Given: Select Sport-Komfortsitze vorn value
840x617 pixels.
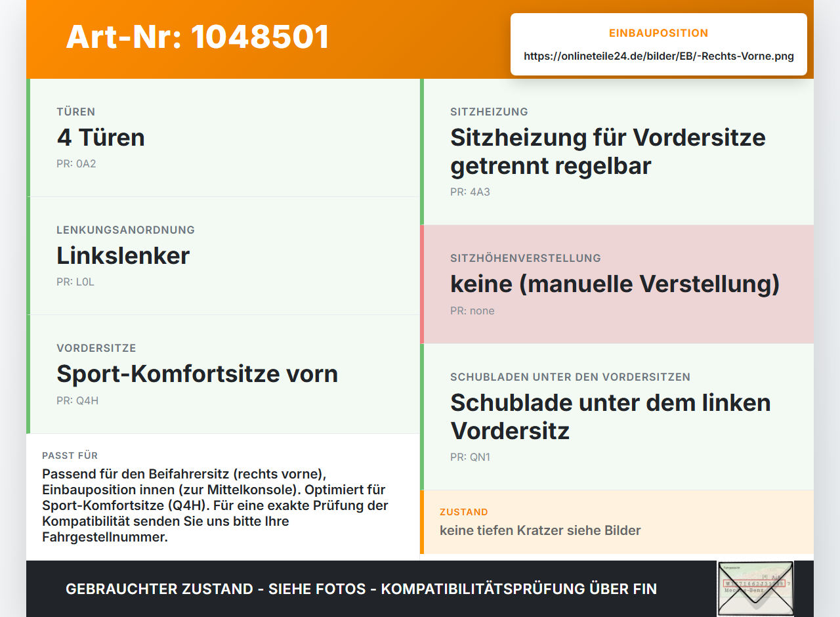Looking at the screenshot, I should tap(197, 373).
